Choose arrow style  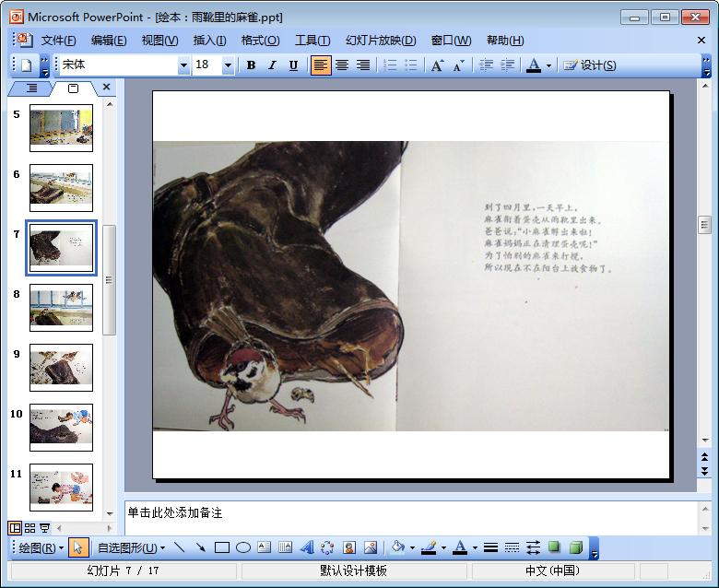pos(533,547)
